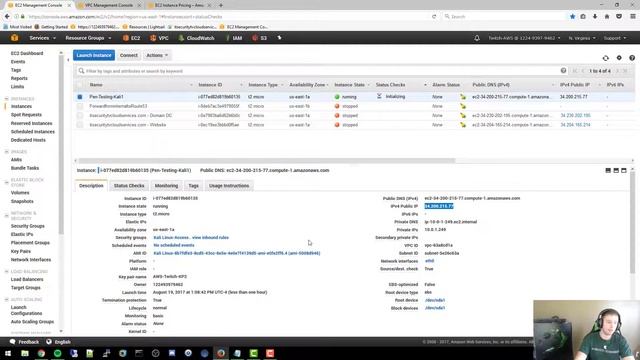Click the Windows Start button
Viewport: 640px width, 360px height.
point(8,353)
